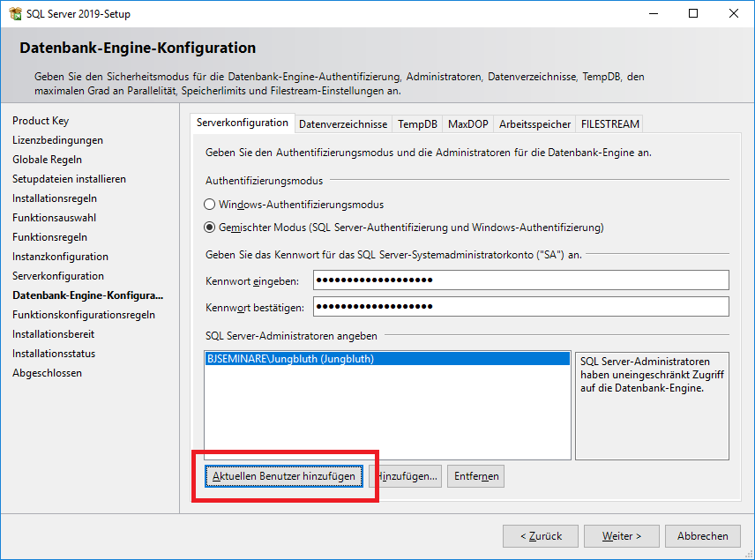Click the SQL Server Setup window icon
The image size is (755, 560).
15,13
